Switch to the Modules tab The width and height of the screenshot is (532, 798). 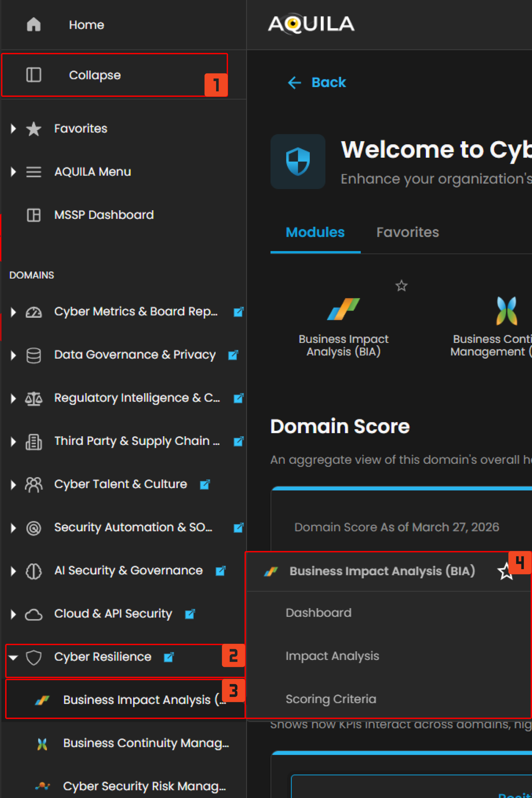(x=315, y=233)
